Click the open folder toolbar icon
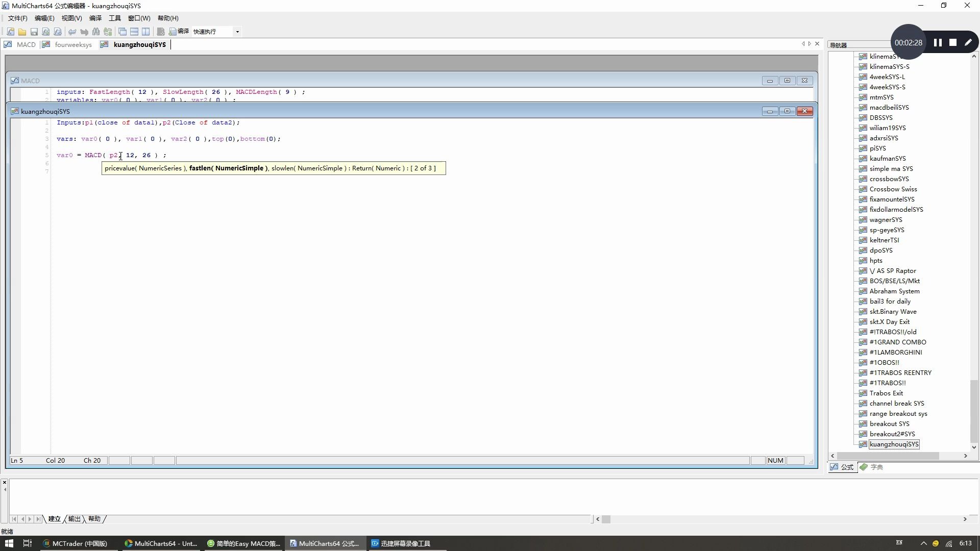Viewport: 980px width, 551px height. coord(22,32)
